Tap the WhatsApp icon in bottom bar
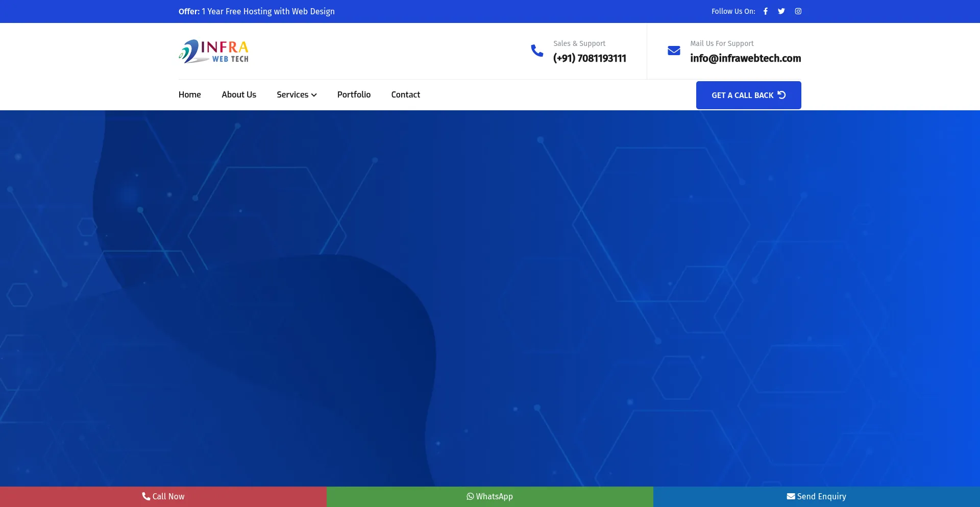The image size is (980, 507). click(470, 496)
